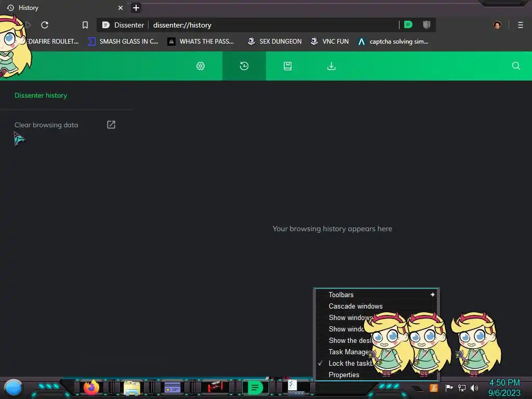Open Action Center flag tray icon
This screenshot has height=399, width=532.
(x=449, y=388)
